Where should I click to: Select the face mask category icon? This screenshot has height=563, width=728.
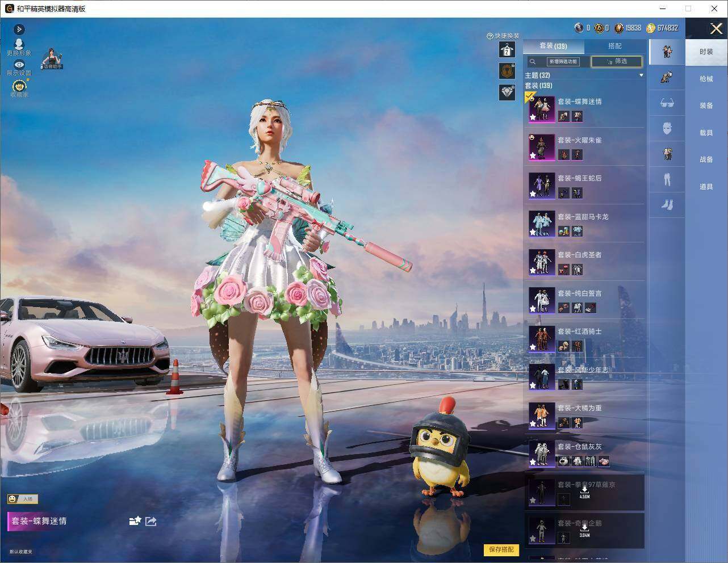[667, 128]
